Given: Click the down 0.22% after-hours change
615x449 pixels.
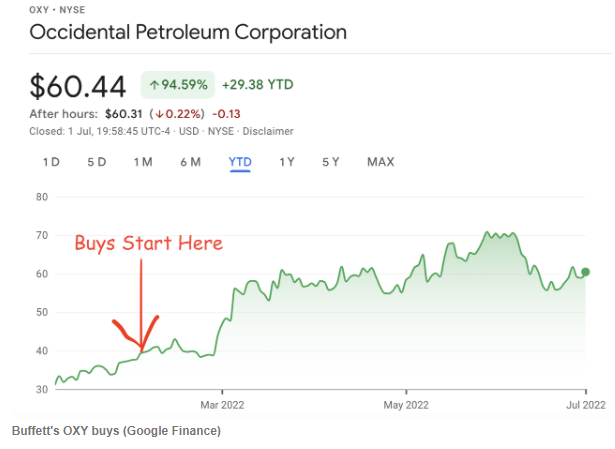Looking at the screenshot, I should (177, 114).
